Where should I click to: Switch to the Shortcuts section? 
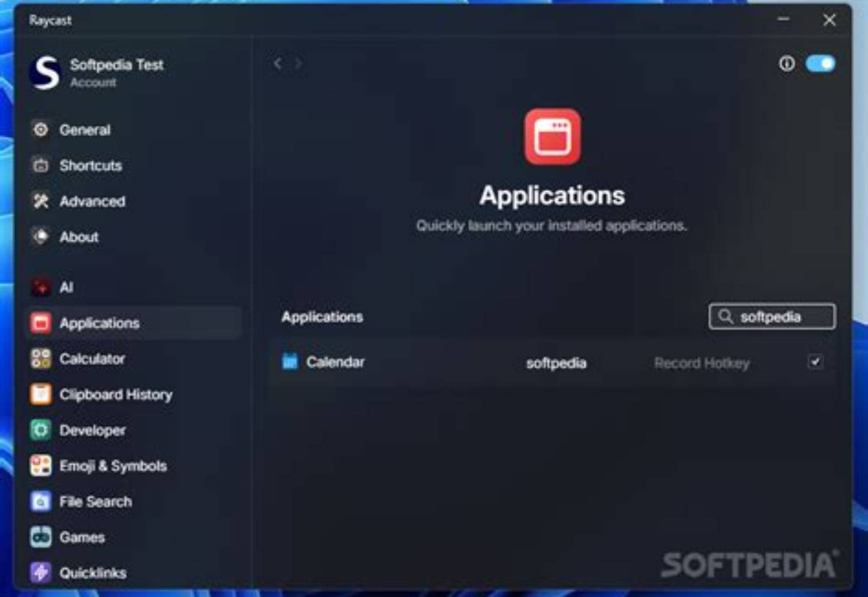[91, 166]
